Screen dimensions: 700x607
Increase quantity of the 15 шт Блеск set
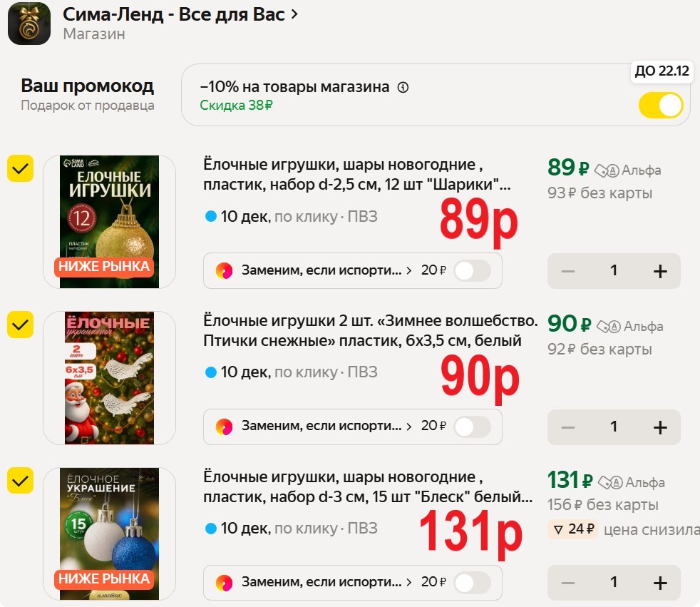pyautogui.click(x=660, y=583)
